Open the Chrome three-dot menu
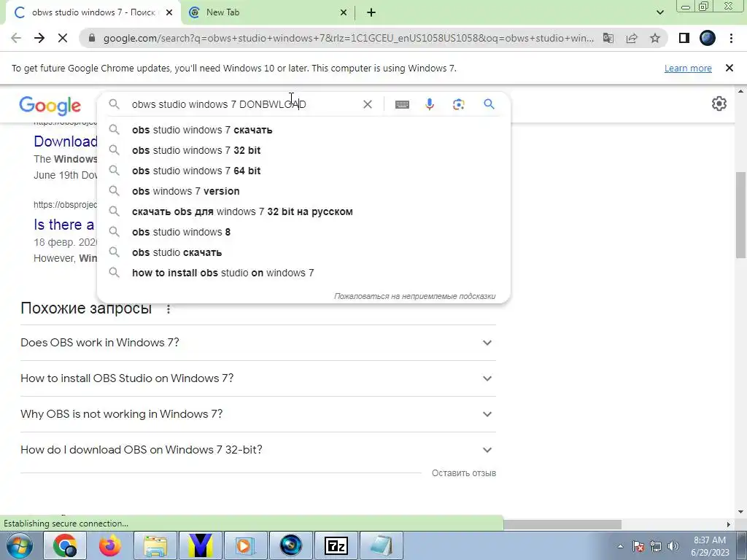 731,38
